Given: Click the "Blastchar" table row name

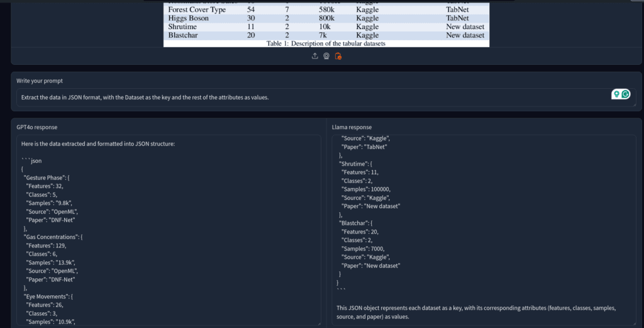Looking at the screenshot, I should [183, 35].
